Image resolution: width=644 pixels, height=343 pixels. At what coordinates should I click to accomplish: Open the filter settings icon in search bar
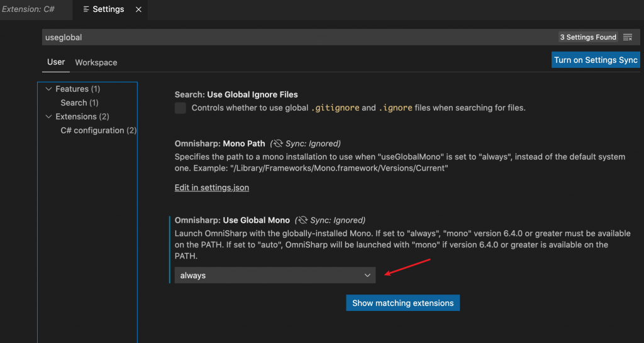[627, 37]
